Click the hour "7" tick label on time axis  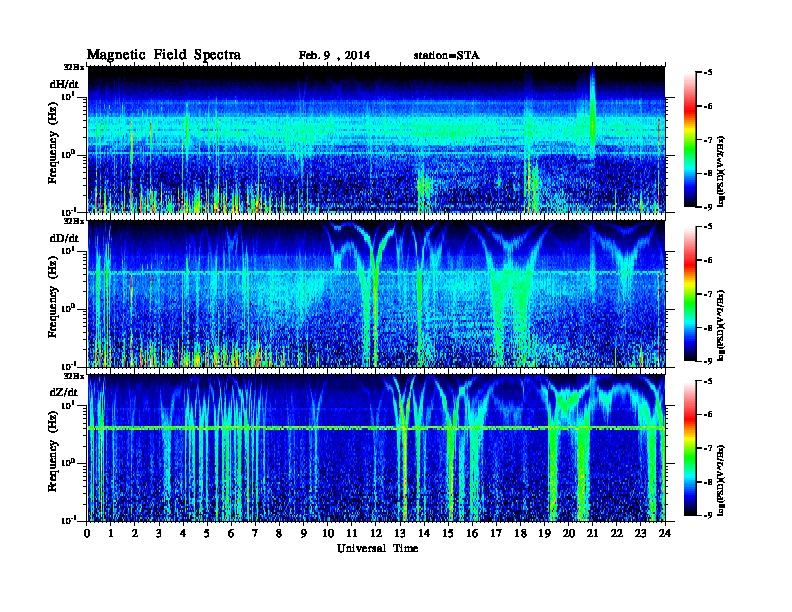click(x=256, y=533)
